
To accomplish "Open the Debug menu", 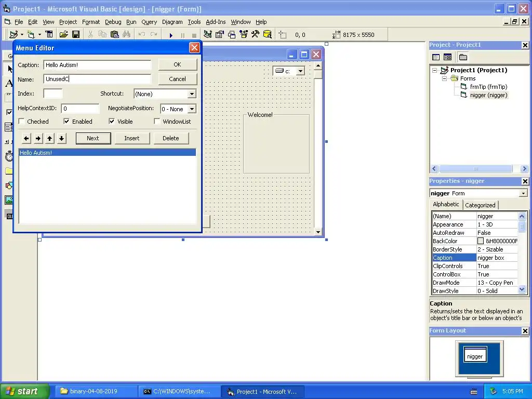I will [x=113, y=22].
